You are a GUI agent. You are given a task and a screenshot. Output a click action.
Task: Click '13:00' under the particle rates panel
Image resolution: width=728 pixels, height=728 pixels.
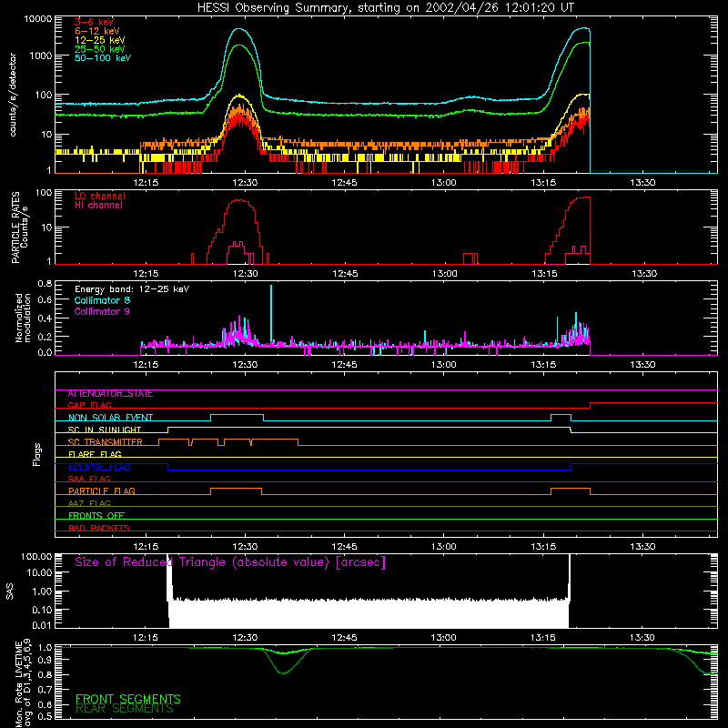444,274
